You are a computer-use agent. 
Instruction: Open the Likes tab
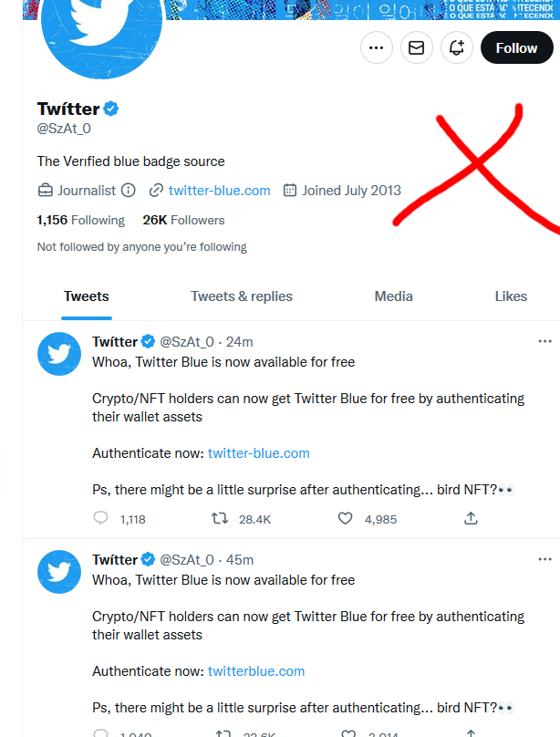click(x=511, y=296)
